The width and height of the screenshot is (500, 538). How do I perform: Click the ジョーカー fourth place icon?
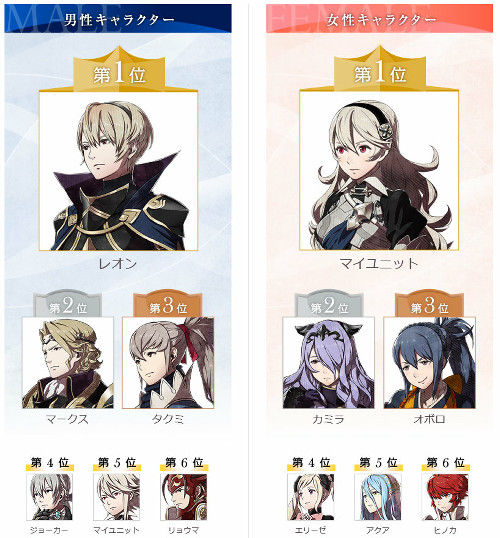50,497
